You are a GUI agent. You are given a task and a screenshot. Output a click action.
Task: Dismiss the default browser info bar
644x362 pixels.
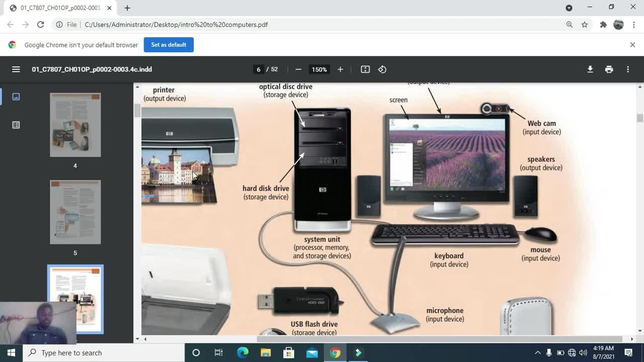[632, 45]
